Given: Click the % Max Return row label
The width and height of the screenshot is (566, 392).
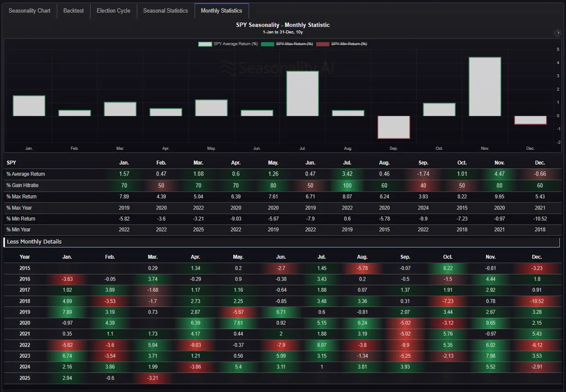Looking at the screenshot, I should [x=22, y=197].
